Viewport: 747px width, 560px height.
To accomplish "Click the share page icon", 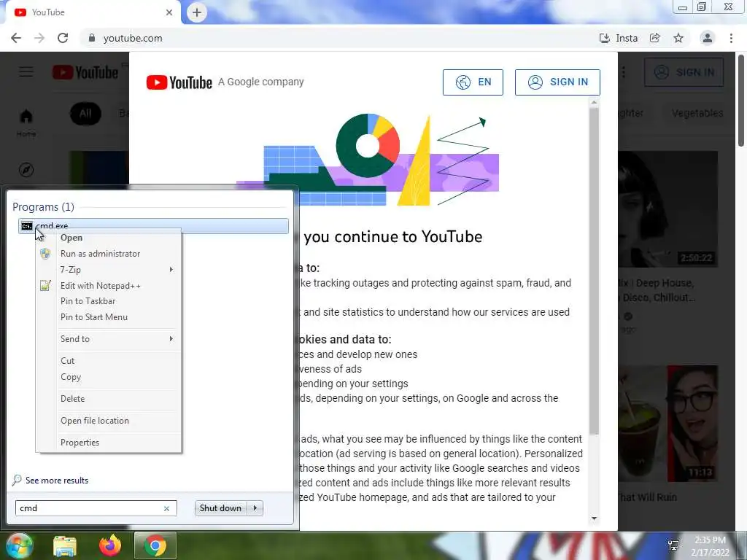I will (655, 38).
